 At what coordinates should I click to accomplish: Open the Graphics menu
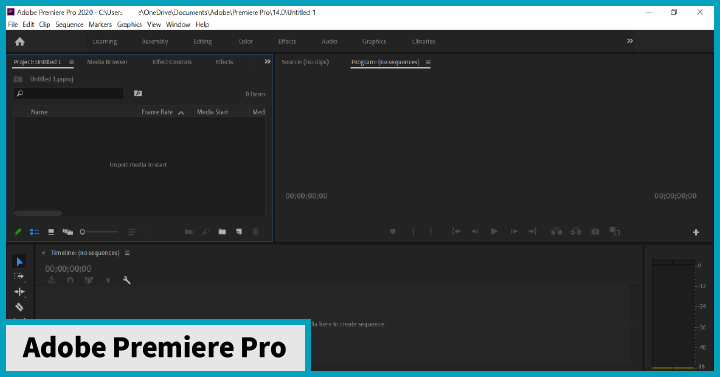tap(129, 24)
